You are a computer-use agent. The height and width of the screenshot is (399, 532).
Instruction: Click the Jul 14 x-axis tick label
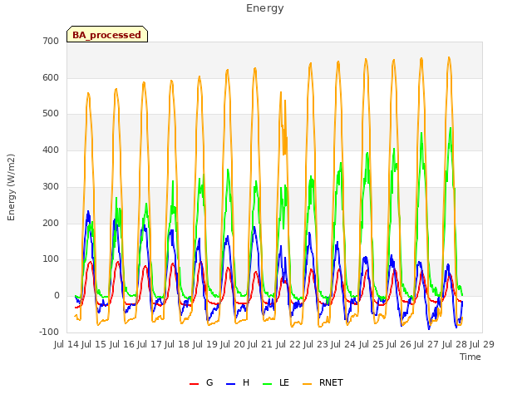(66, 344)
